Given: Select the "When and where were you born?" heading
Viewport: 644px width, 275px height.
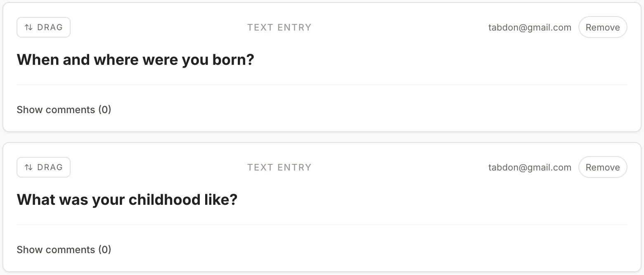Looking at the screenshot, I should coord(135,60).
